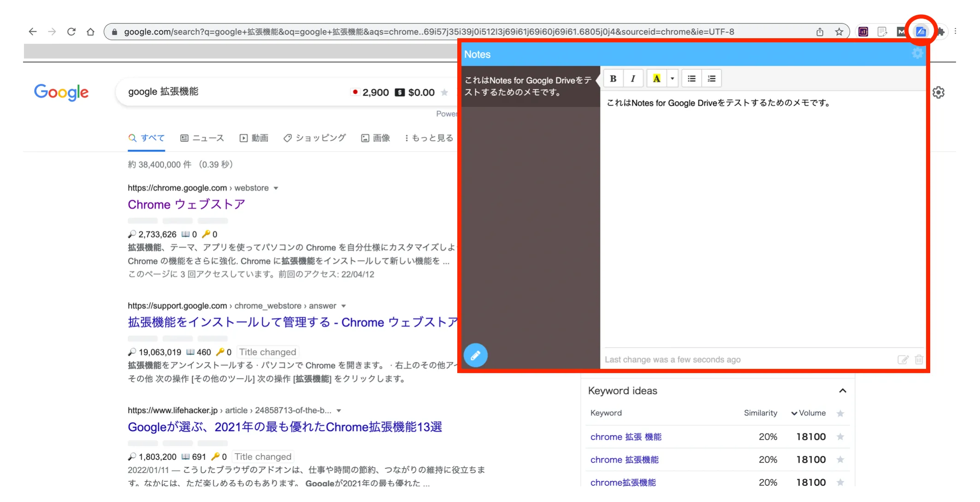This screenshot has height=502, width=980.
Task: Select the note in the Notes sidebar list
Action: click(530, 87)
